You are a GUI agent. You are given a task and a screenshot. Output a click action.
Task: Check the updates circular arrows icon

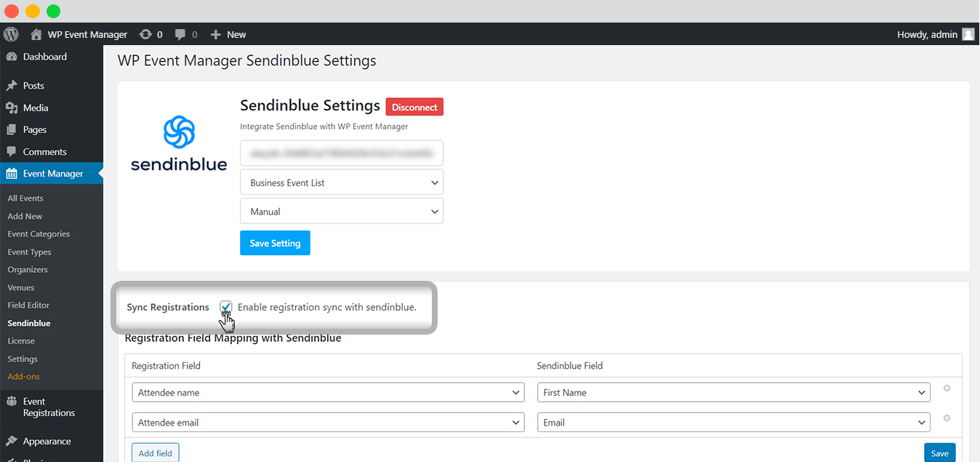point(145,34)
